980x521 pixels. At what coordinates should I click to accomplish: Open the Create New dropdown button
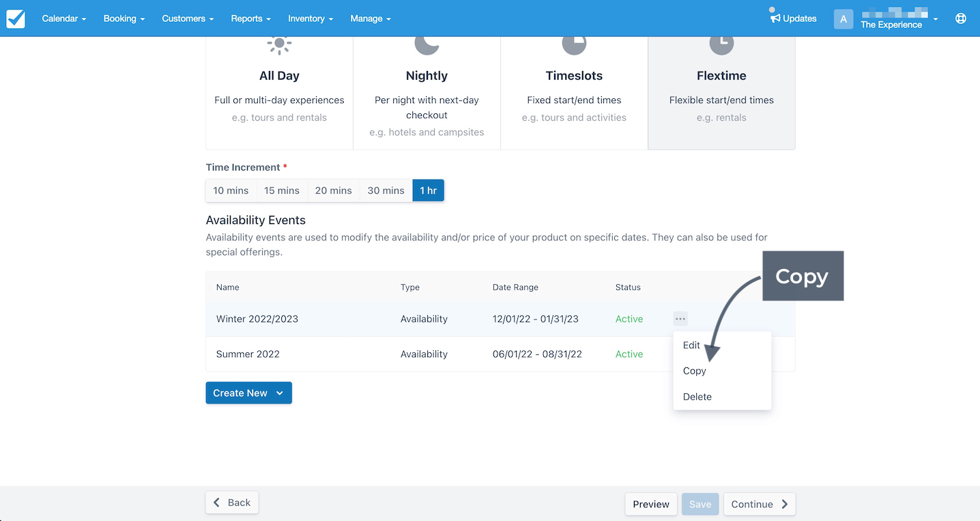coord(248,393)
